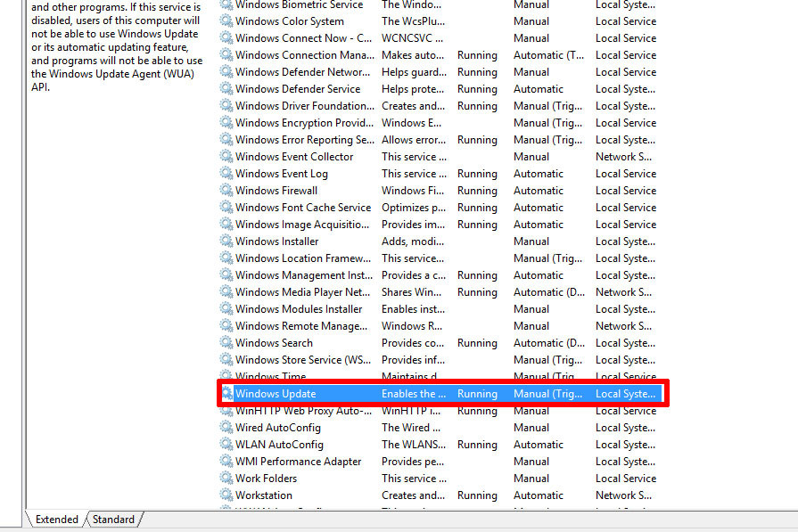
Task: Click the gear icon beside Windows Update
Action: tap(227, 393)
